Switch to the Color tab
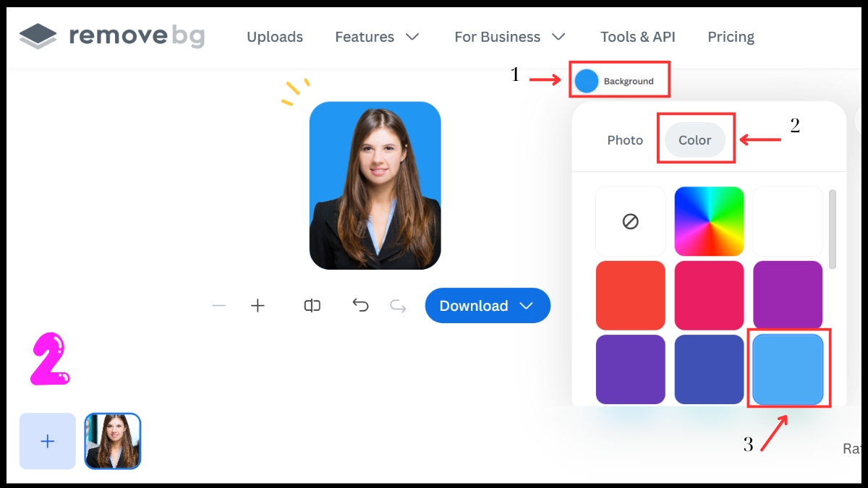 [x=694, y=140]
